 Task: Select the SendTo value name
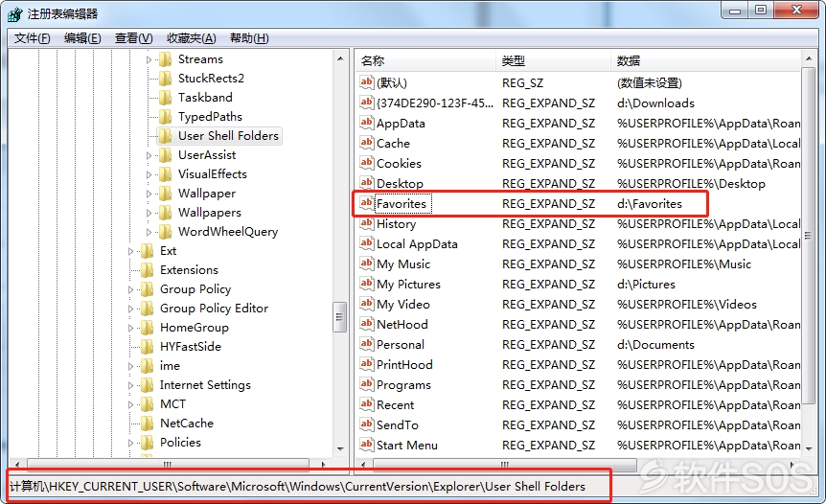398,425
